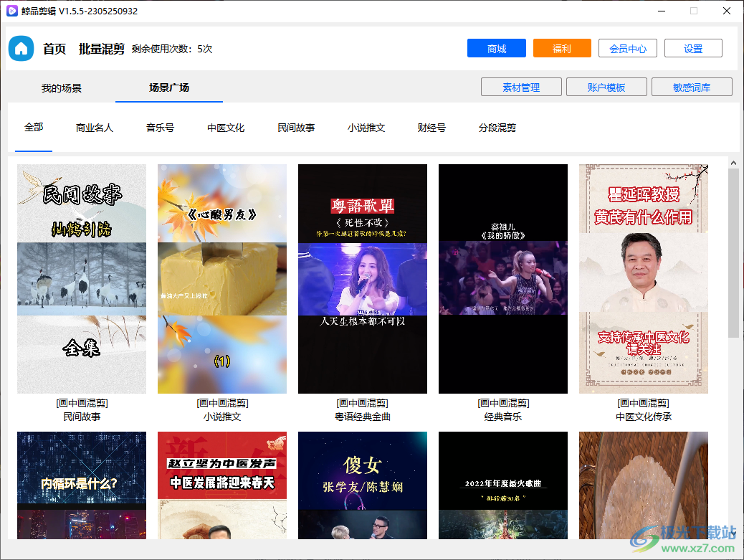Click the 民间故事 caption under first card
The image size is (744, 560).
point(82,417)
